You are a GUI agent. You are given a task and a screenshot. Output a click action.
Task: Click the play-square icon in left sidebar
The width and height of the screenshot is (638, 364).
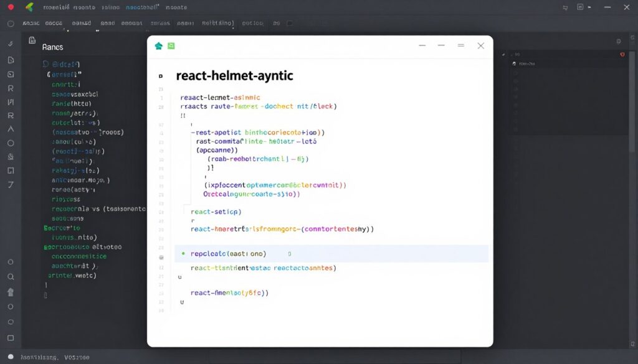click(11, 74)
